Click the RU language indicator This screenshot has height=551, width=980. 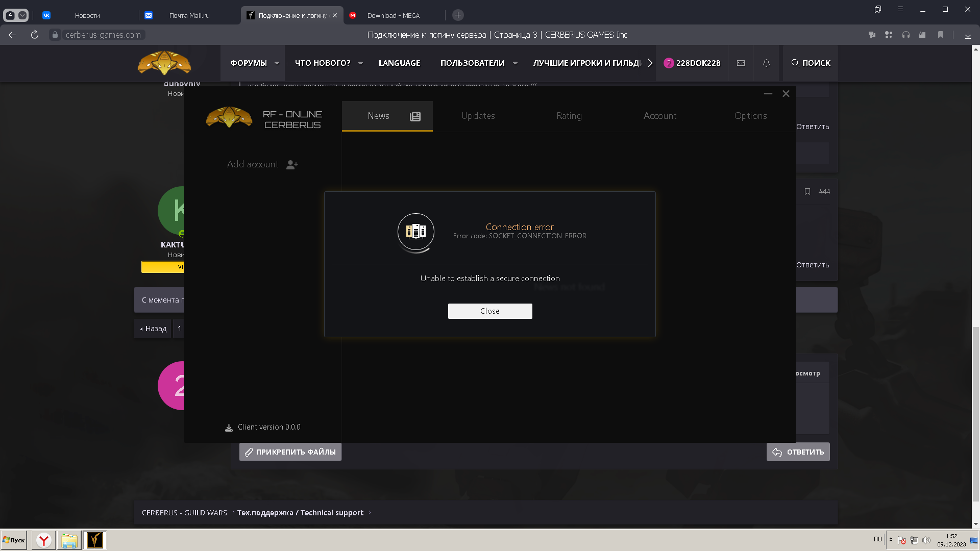[x=877, y=539]
